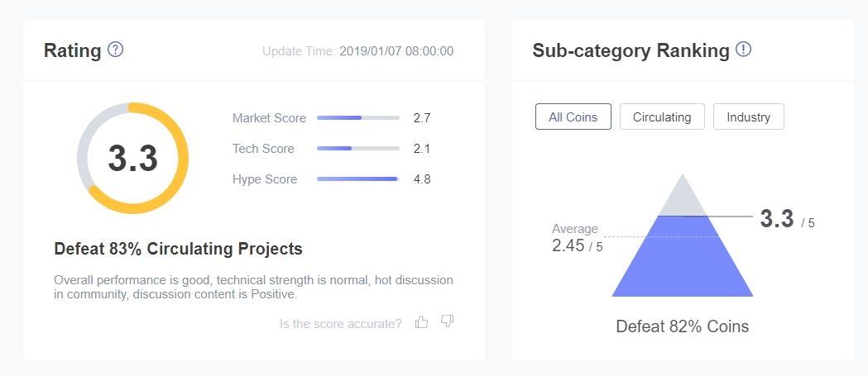Click the Market Score progress bar

click(358, 118)
